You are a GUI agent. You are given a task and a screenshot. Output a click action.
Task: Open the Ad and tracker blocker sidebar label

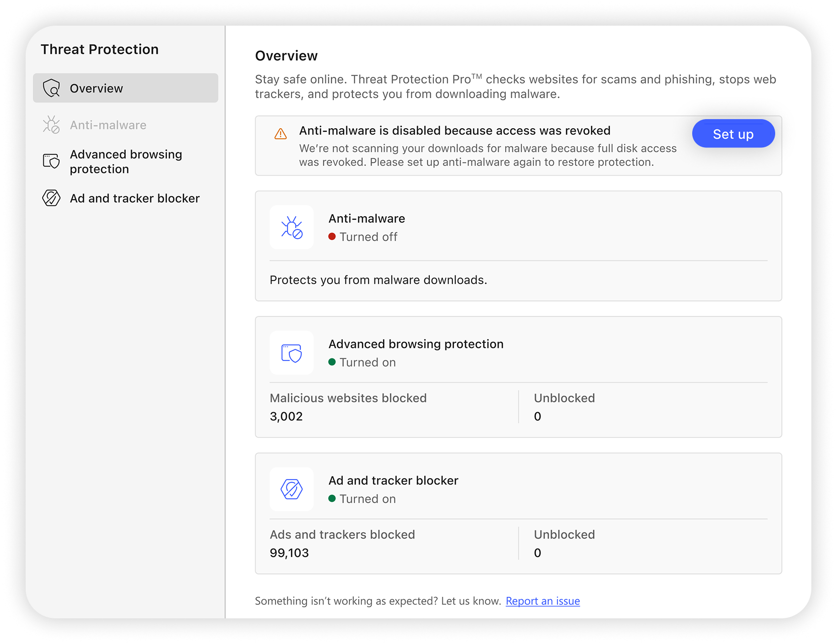(x=135, y=199)
